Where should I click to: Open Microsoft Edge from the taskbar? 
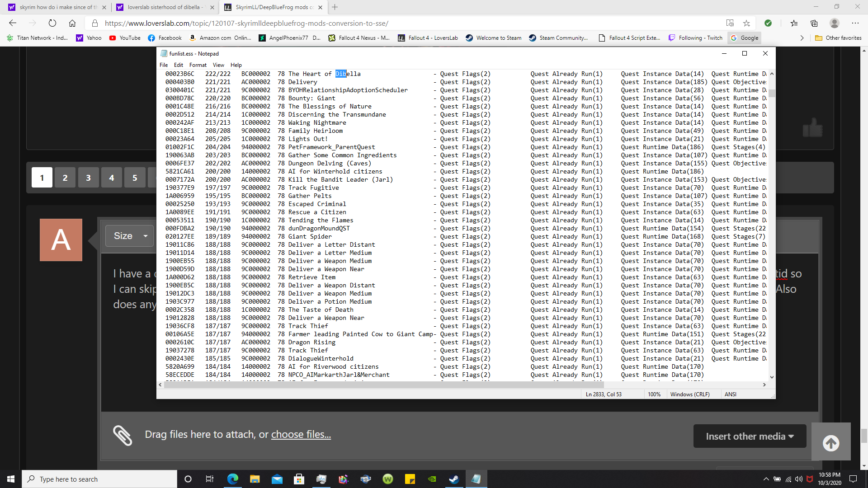232,479
